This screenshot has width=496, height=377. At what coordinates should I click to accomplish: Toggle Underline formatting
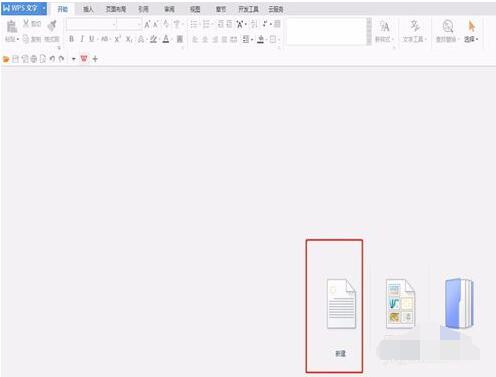point(91,39)
